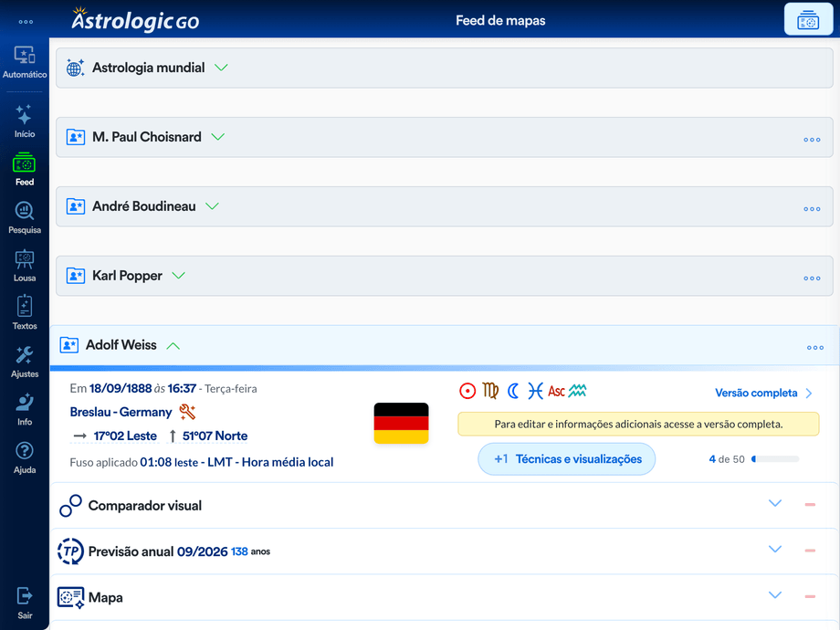Go to Início in the sidebar
Image resolution: width=840 pixels, height=630 pixels.
pyautogui.click(x=25, y=121)
